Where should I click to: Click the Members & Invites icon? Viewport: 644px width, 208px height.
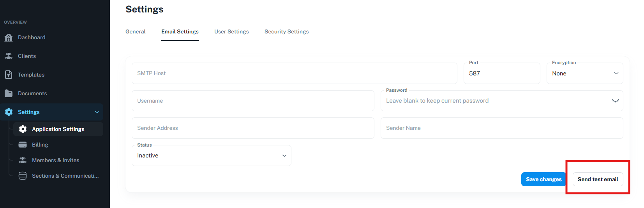pos(23,160)
